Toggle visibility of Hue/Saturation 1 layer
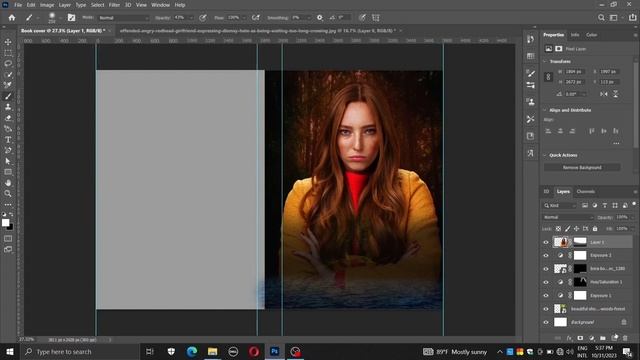This screenshot has width=640, height=360. tap(546, 282)
